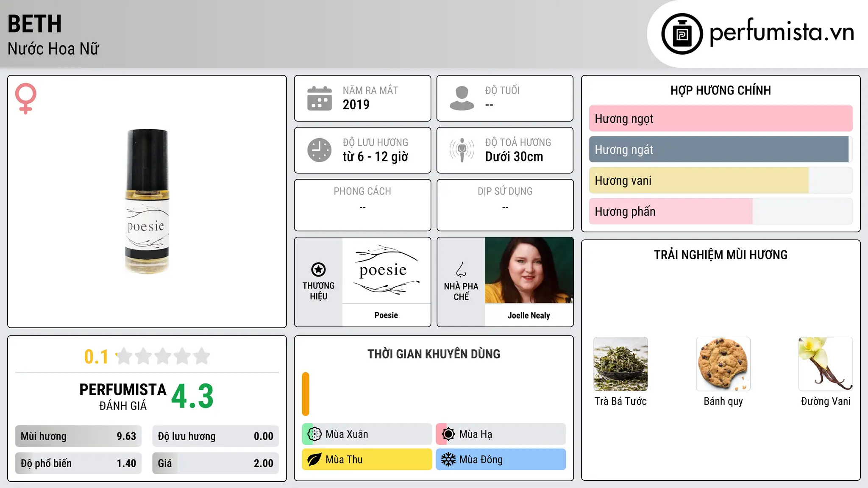This screenshot has height=488, width=868.
Task: Click the perfumista.vn perfume bottle logo icon
Action: point(682,34)
